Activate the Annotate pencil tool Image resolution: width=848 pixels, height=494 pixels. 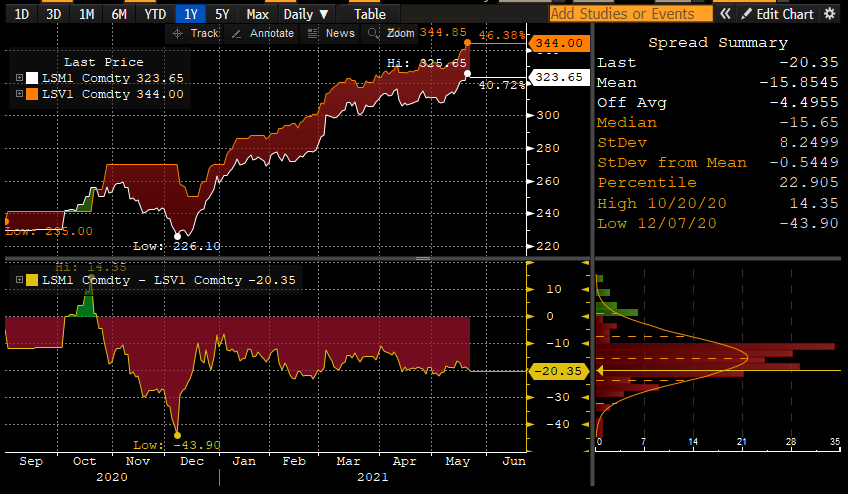tap(262, 33)
